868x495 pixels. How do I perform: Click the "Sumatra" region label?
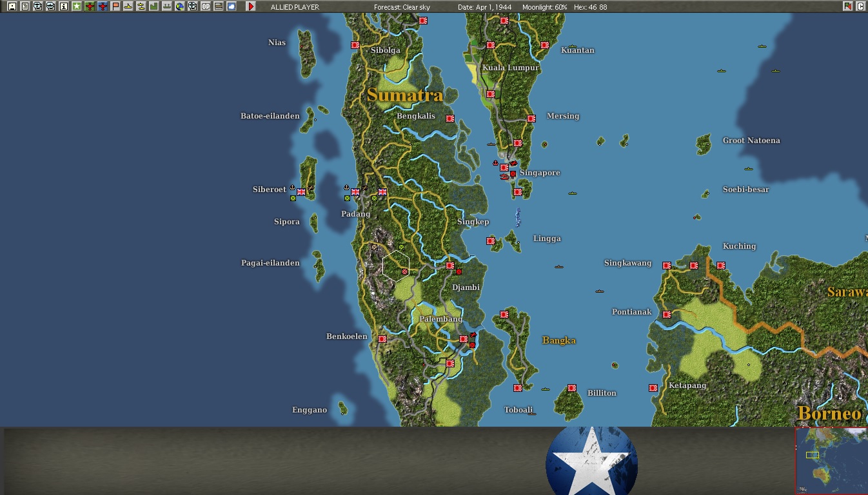(x=405, y=95)
